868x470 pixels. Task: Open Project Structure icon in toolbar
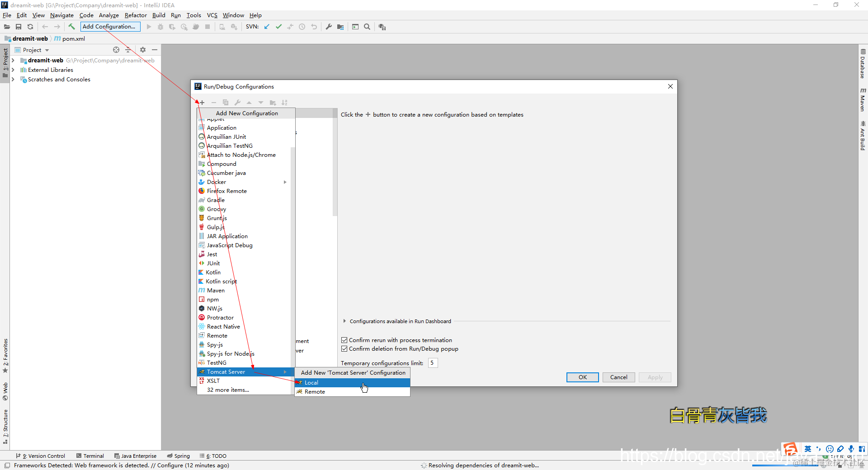click(340, 27)
